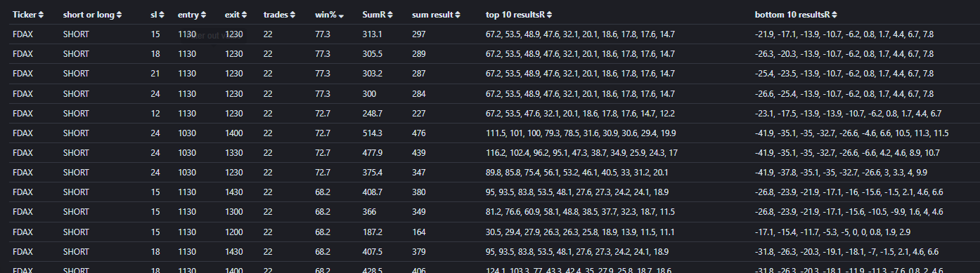980x273 pixels.
Task: Click SumR value 407.5
Action: [373, 251]
